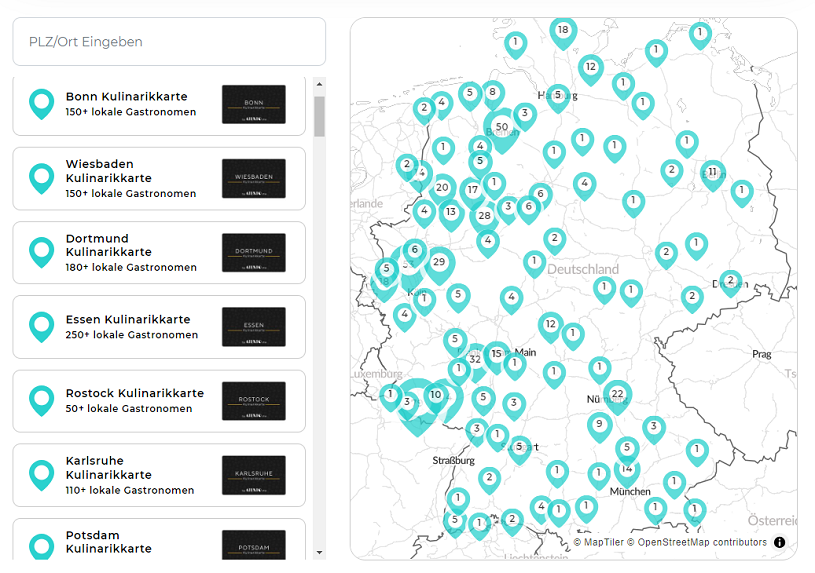
Task: Open the OpenStreetMap contributors link
Action: coord(702,542)
